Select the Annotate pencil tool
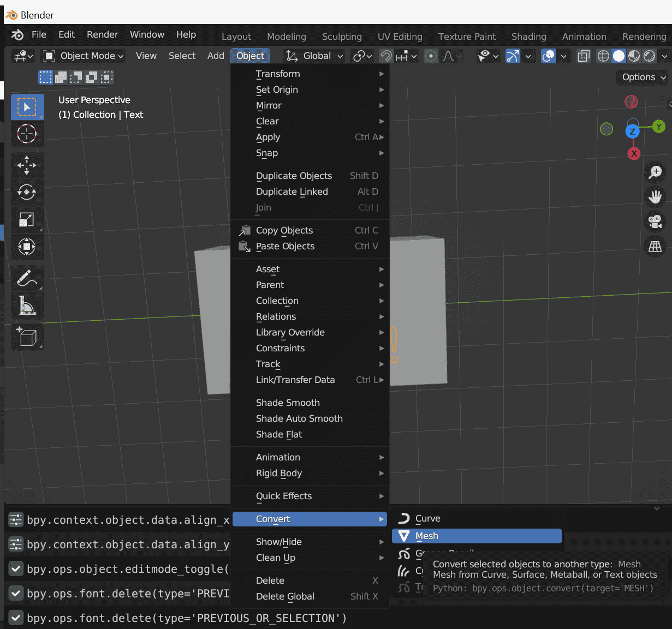This screenshot has width=672, height=629. (x=27, y=278)
